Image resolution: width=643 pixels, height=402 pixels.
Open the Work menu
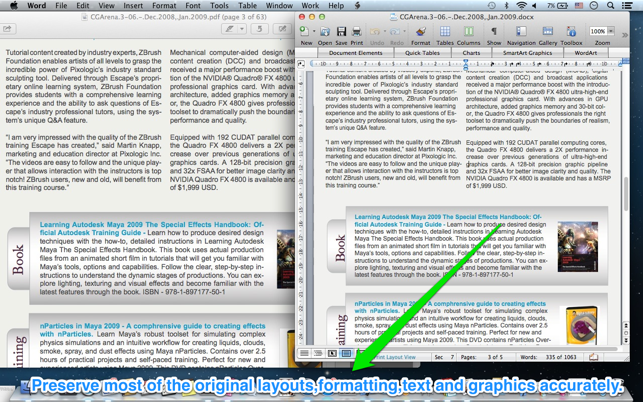310,6
